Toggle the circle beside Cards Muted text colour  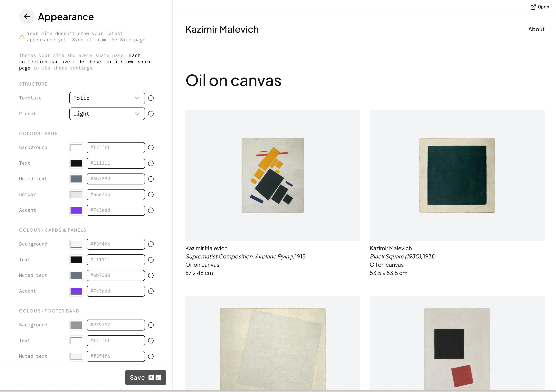click(151, 276)
